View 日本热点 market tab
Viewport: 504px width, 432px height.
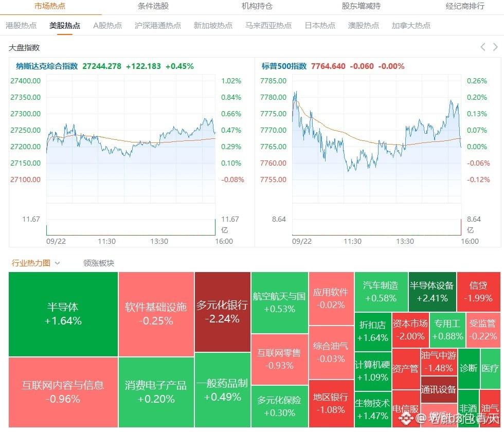coord(320,25)
